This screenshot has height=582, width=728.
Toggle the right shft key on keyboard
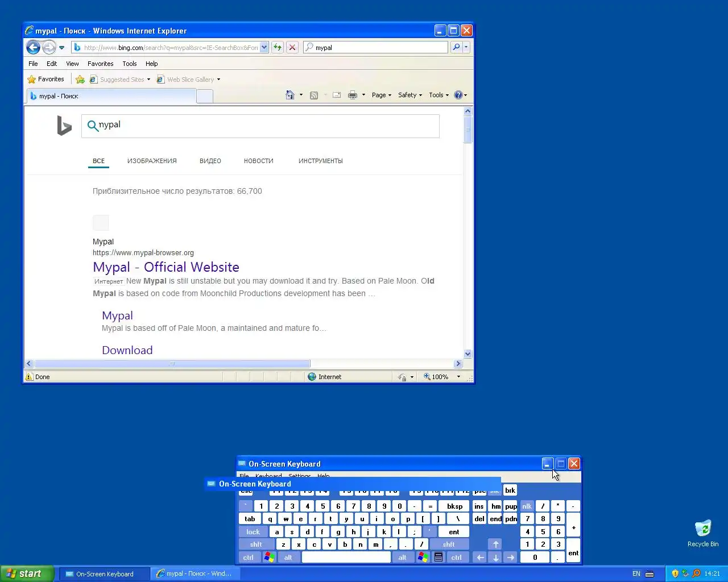pyautogui.click(x=449, y=544)
